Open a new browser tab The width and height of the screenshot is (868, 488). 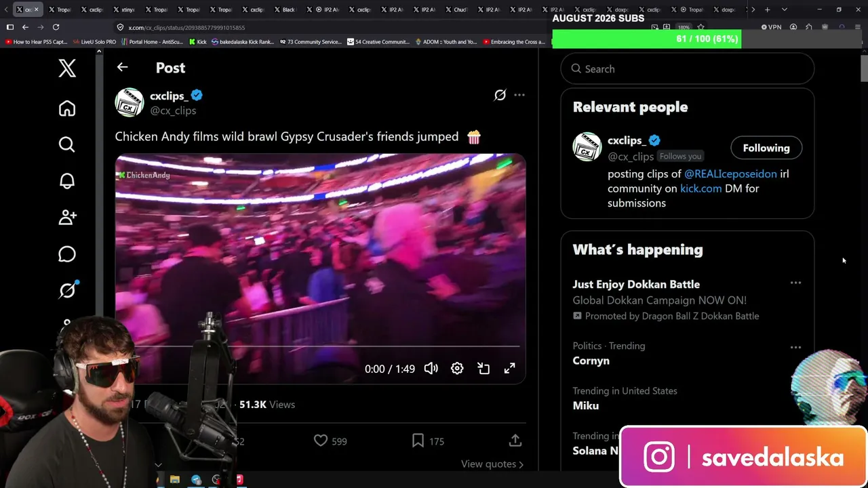coord(767,9)
